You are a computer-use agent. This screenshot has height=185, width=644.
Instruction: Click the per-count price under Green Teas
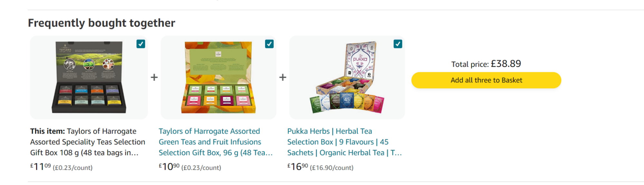[201, 168]
